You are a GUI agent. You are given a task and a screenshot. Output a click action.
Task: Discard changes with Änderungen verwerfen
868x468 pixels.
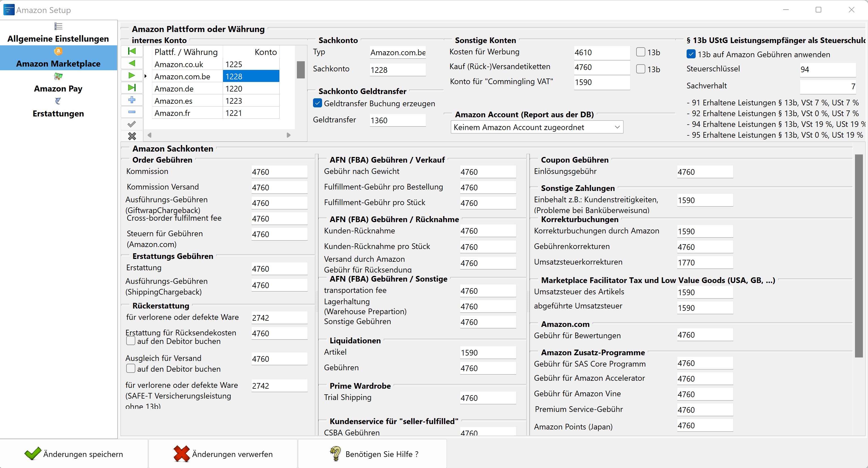point(223,454)
